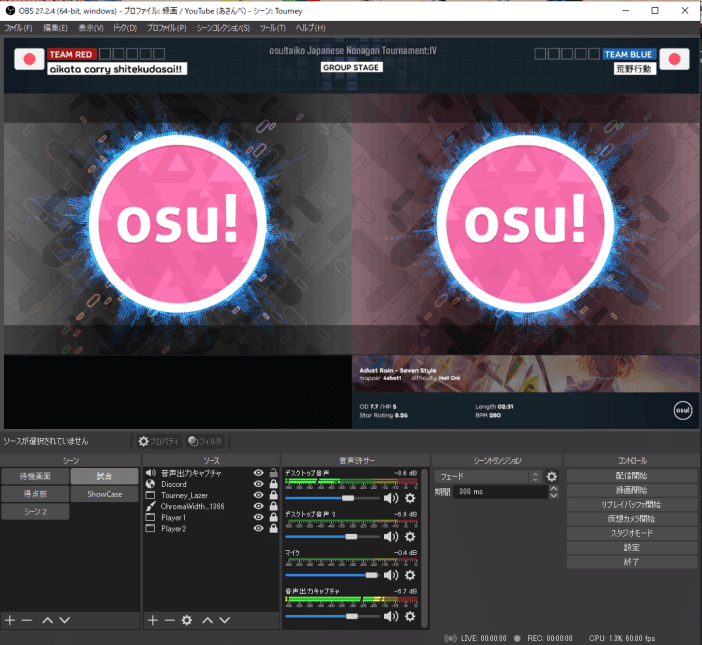The width and height of the screenshot is (702, 645).
Task: Remove selected source with minus icon
Action: coord(170,620)
